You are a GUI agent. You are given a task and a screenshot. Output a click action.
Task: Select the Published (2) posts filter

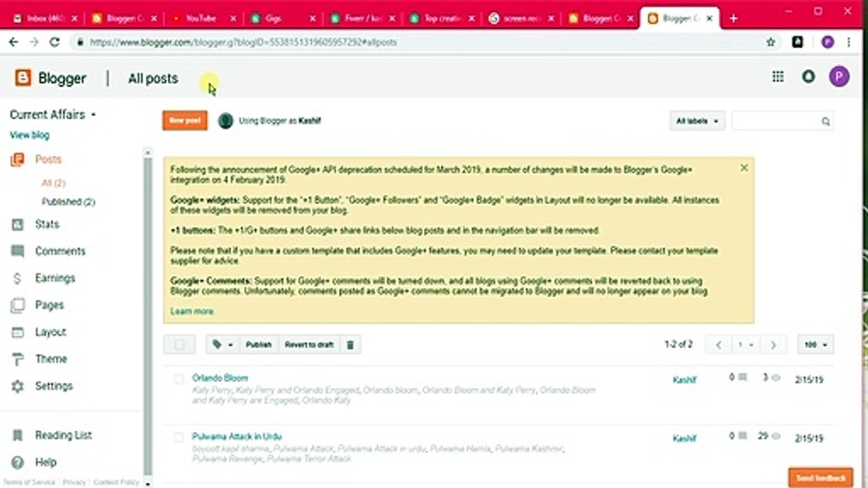(x=68, y=202)
